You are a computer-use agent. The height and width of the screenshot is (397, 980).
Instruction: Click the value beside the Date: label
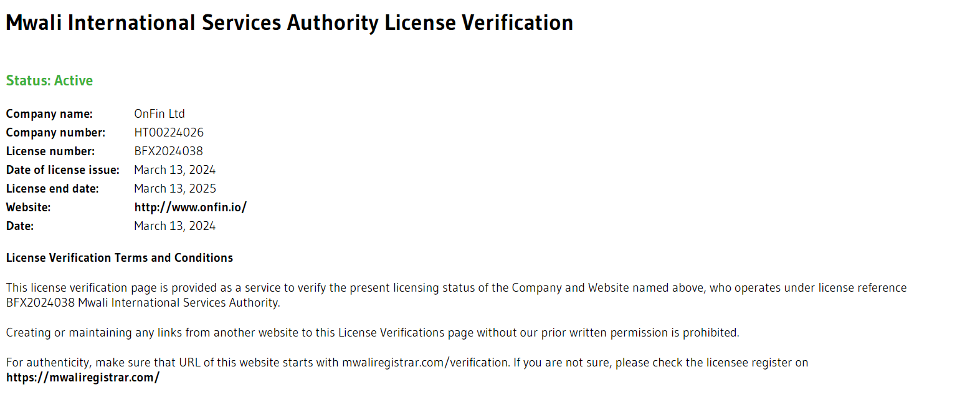point(174,226)
